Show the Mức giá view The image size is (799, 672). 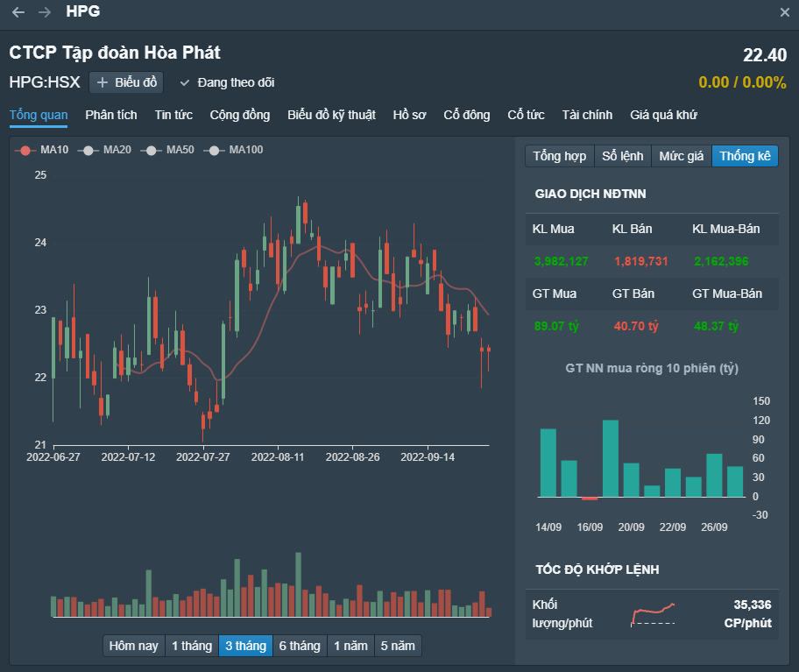click(x=682, y=156)
